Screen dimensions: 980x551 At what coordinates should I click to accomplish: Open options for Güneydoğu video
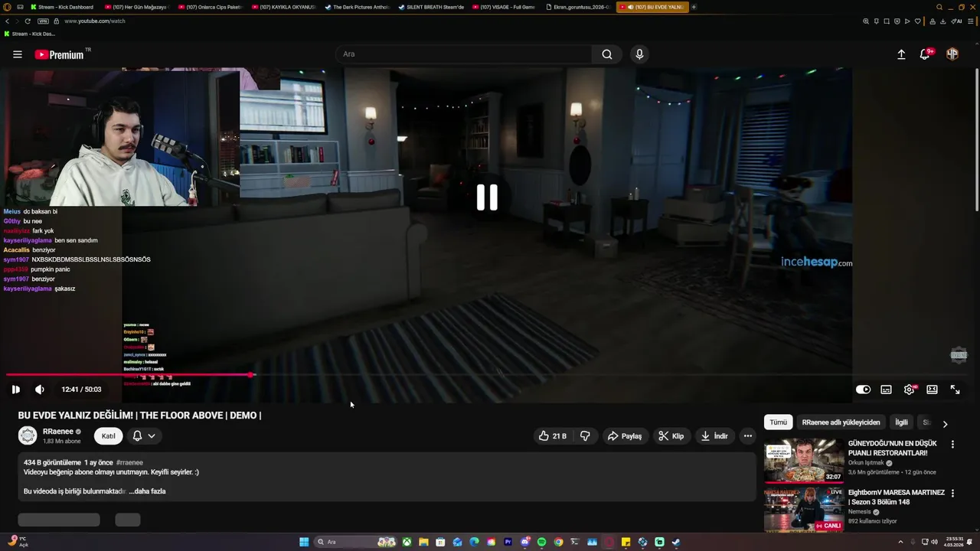click(x=952, y=445)
